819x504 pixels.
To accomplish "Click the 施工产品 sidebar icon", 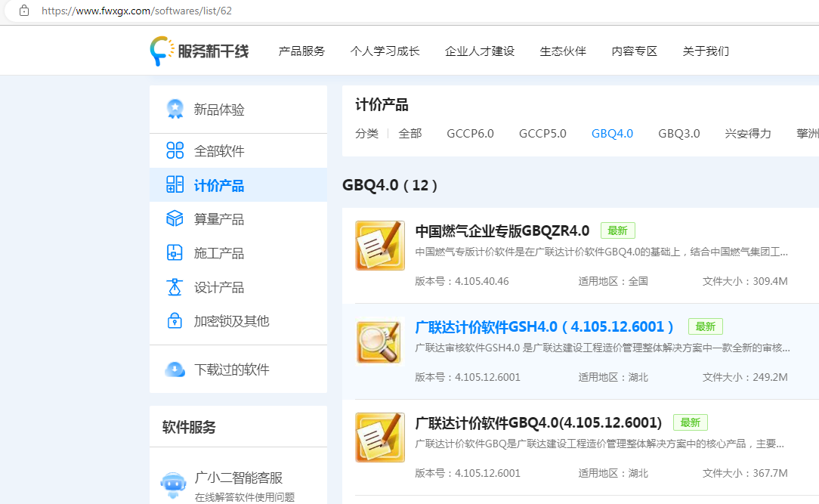I will tap(175, 253).
